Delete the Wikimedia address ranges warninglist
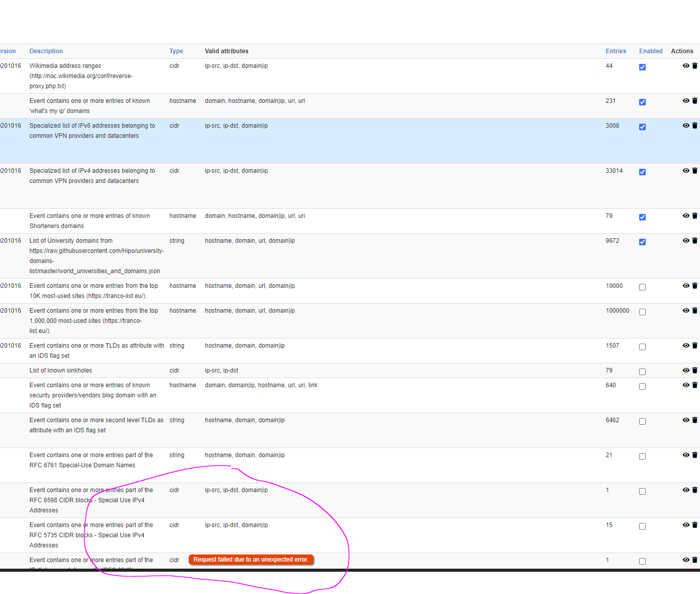 [695, 66]
